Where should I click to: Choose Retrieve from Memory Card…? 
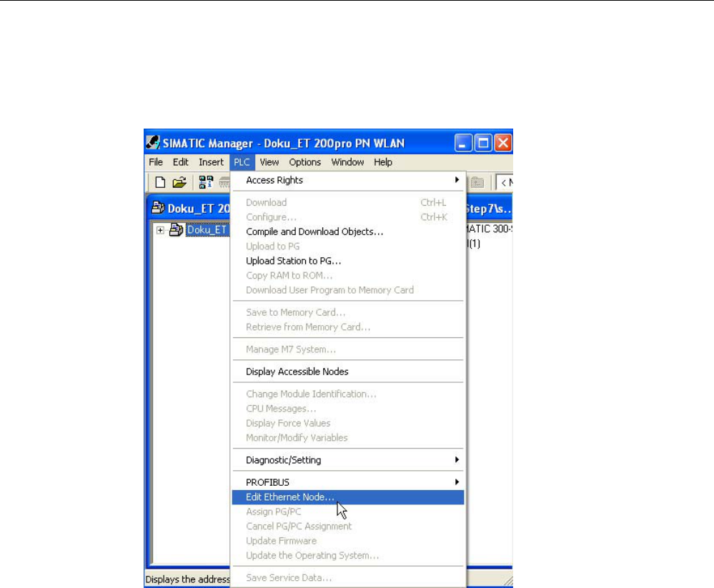[348, 327]
